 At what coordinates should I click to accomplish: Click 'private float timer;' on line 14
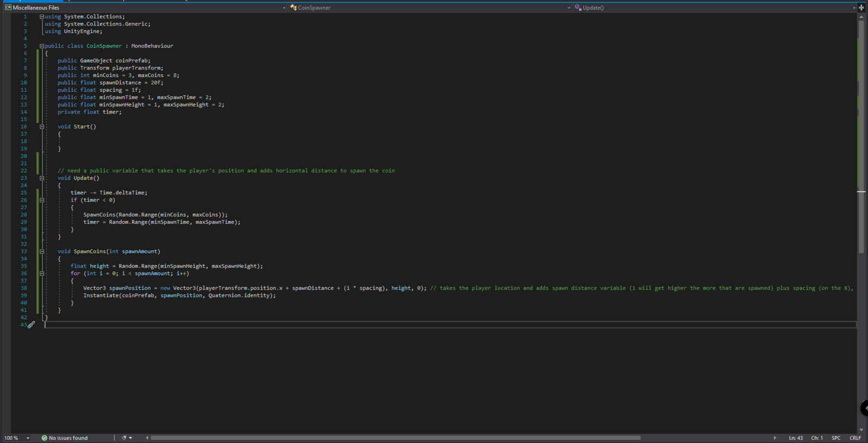click(x=90, y=112)
